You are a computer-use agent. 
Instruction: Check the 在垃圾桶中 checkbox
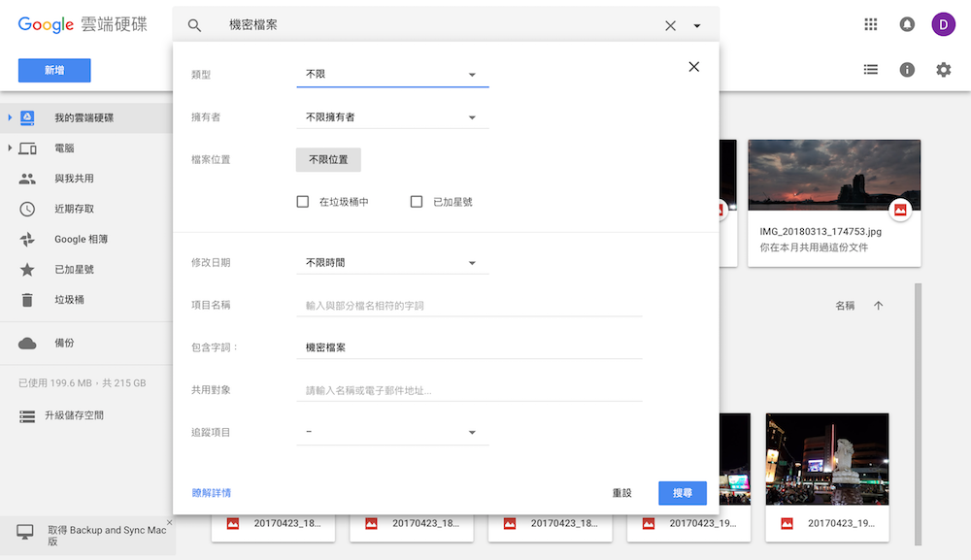(x=302, y=202)
